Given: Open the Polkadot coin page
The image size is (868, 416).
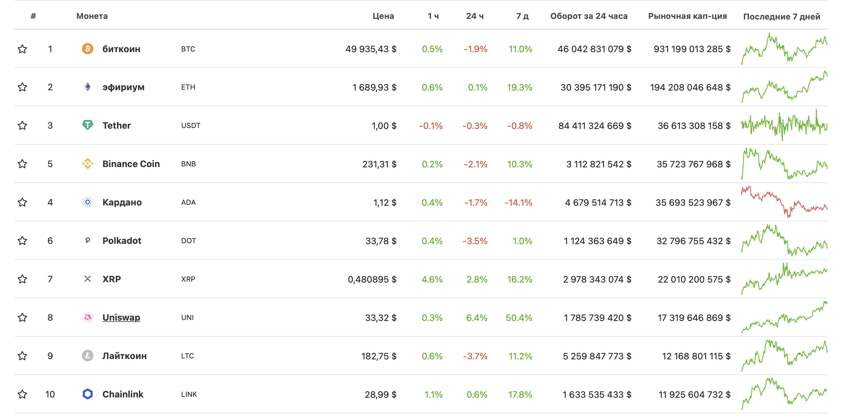Looking at the screenshot, I should (122, 241).
